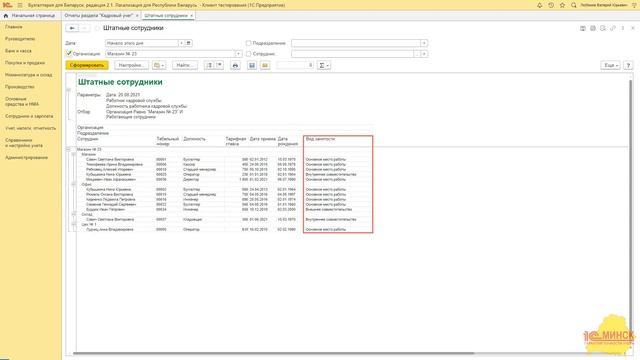This screenshot has height=360, width=640.
Task: Open the Организация field dropdown arrow
Action: 238,54
